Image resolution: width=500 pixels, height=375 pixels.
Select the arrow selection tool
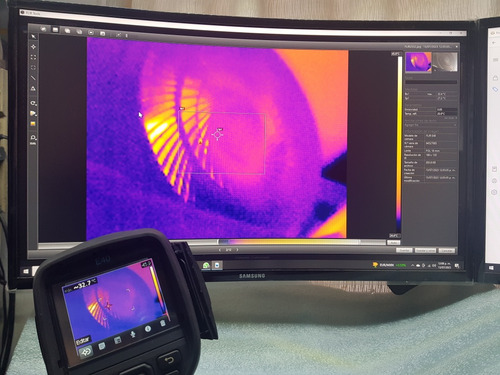pyautogui.click(x=33, y=36)
